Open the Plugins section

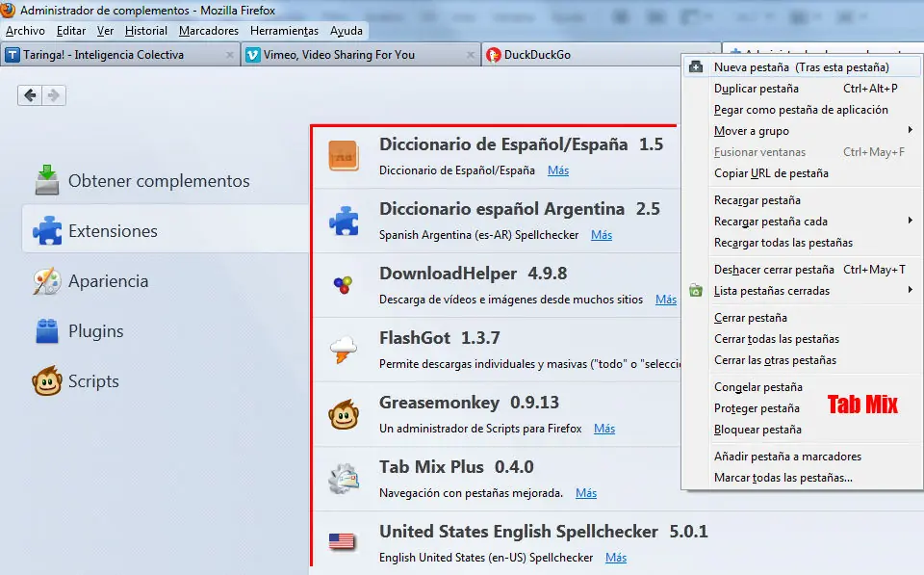pos(166,331)
